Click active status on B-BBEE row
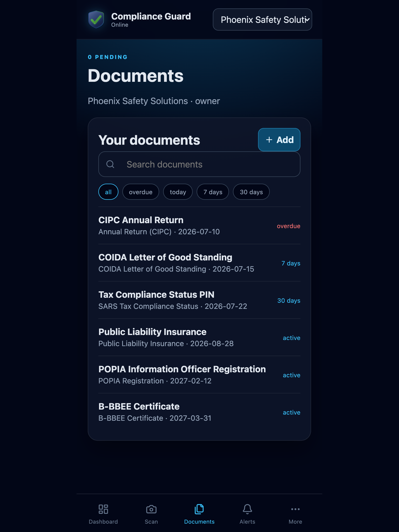 pyautogui.click(x=292, y=413)
